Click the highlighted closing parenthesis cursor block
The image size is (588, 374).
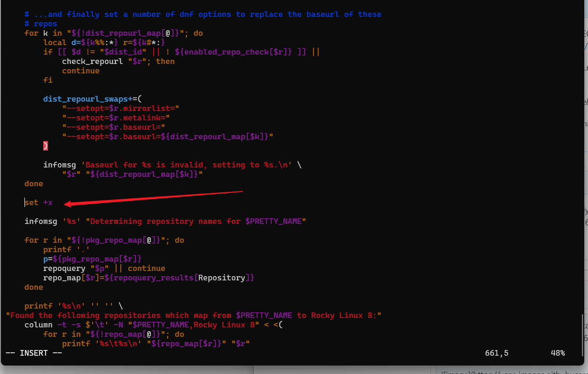(45, 146)
